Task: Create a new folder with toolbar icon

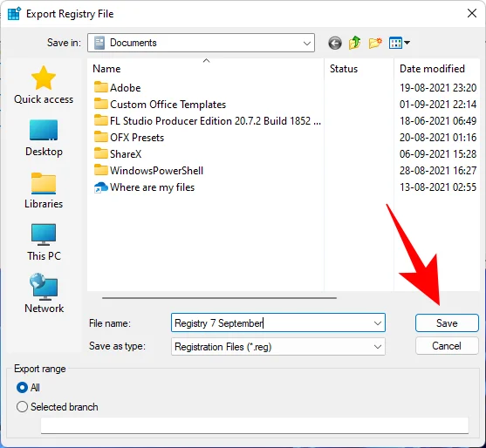Action: tap(375, 43)
